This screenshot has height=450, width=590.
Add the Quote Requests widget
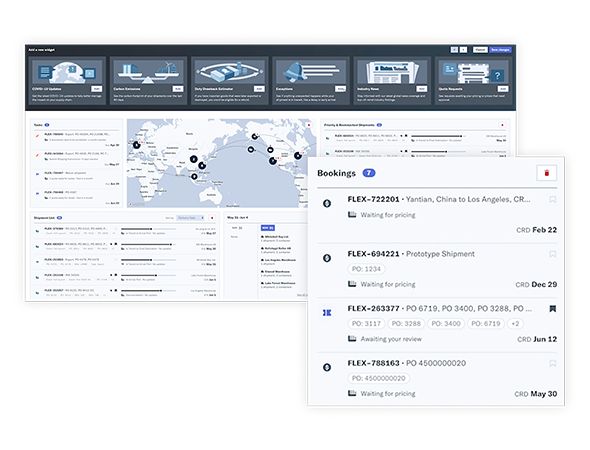(x=503, y=89)
